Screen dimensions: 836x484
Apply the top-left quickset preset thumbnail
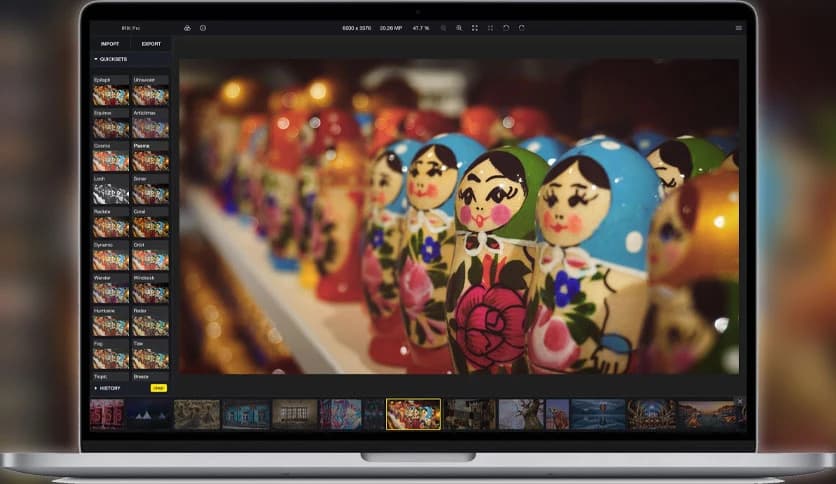tap(111, 91)
